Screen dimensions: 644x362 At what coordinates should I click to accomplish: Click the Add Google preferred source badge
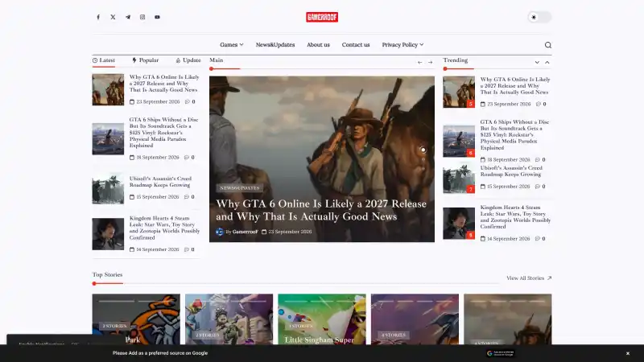click(500, 353)
